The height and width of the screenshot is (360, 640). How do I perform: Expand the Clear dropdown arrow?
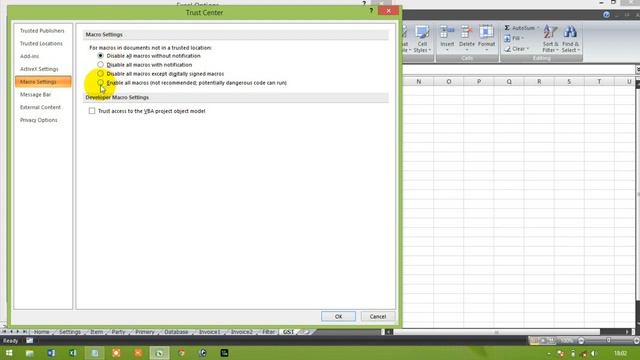pos(528,49)
